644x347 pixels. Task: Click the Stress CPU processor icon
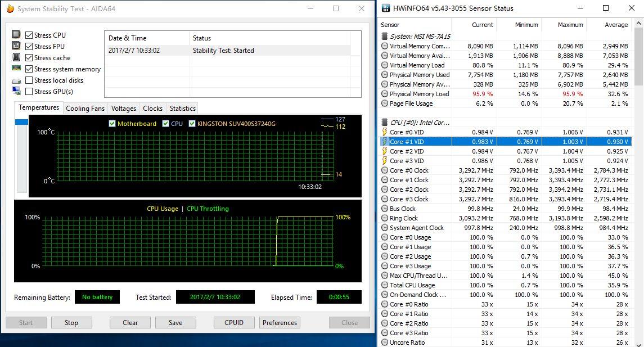coord(16,34)
